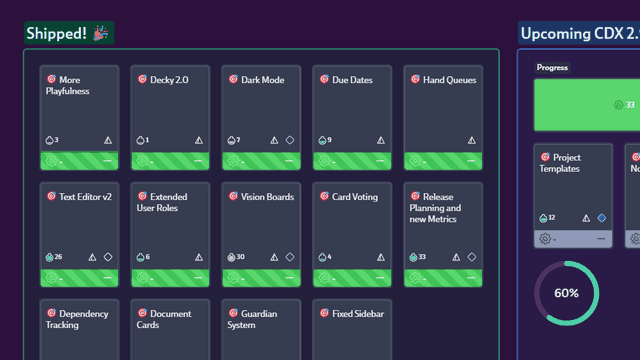The image size is (640, 360).
Task: Click the Upcoming CDX stack title
Action: pyautogui.click(x=579, y=33)
